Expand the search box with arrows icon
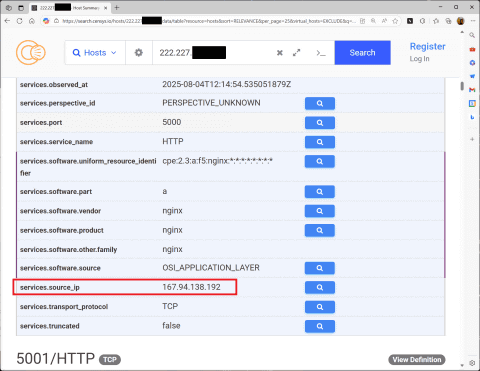Viewport: 480px width, 371px height. coord(296,53)
